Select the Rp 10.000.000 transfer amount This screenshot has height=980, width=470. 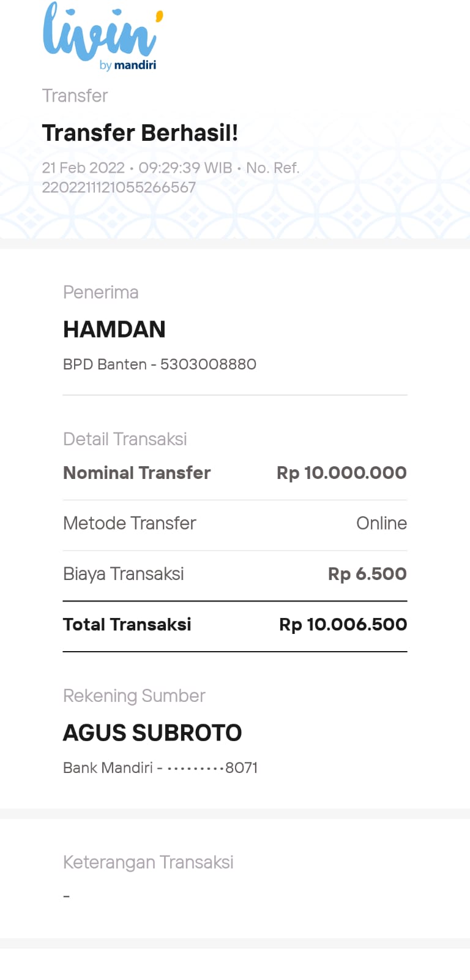coord(341,473)
